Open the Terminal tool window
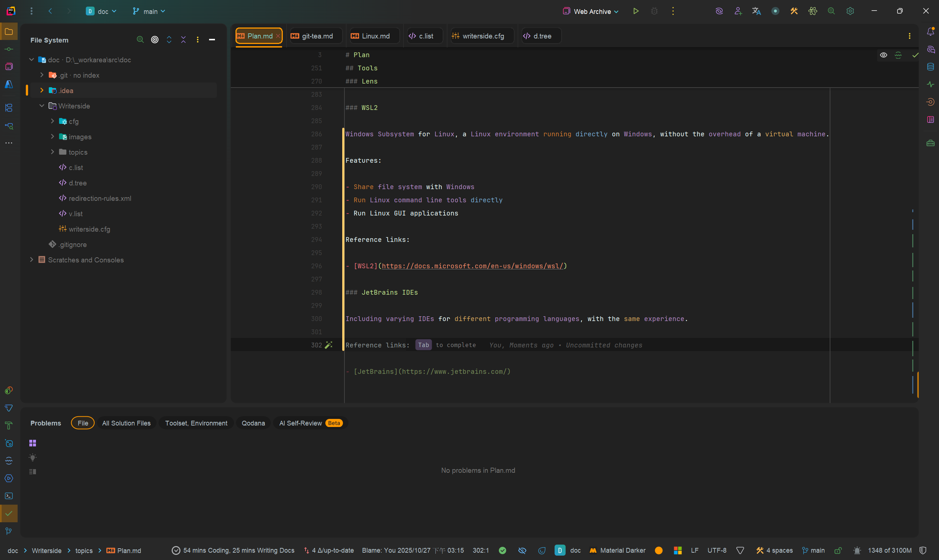The width and height of the screenshot is (939, 560). [x=9, y=496]
